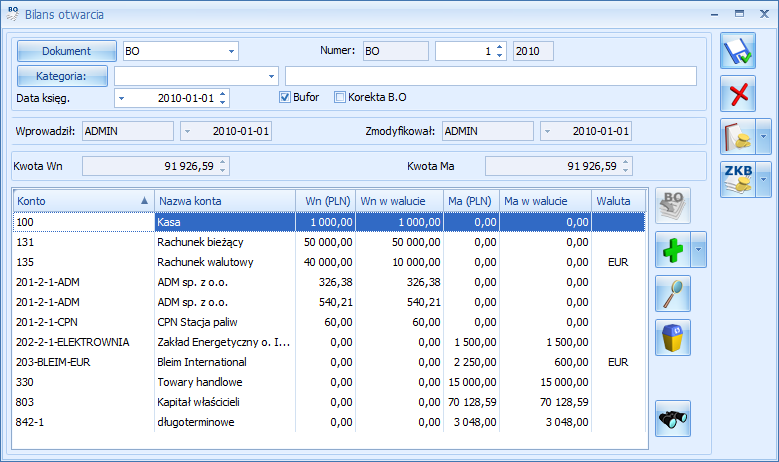Cancel changes with the red X icon

738,93
